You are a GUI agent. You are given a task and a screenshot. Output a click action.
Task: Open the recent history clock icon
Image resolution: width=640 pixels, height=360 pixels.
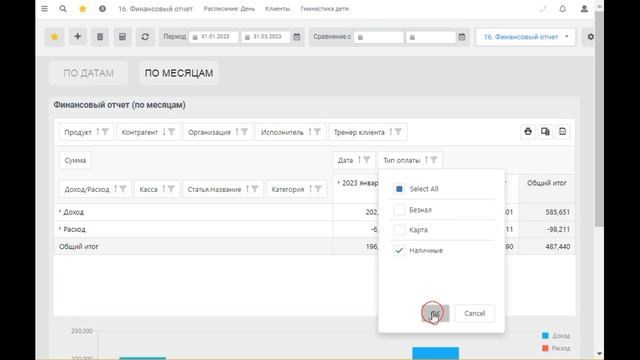click(x=102, y=9)
